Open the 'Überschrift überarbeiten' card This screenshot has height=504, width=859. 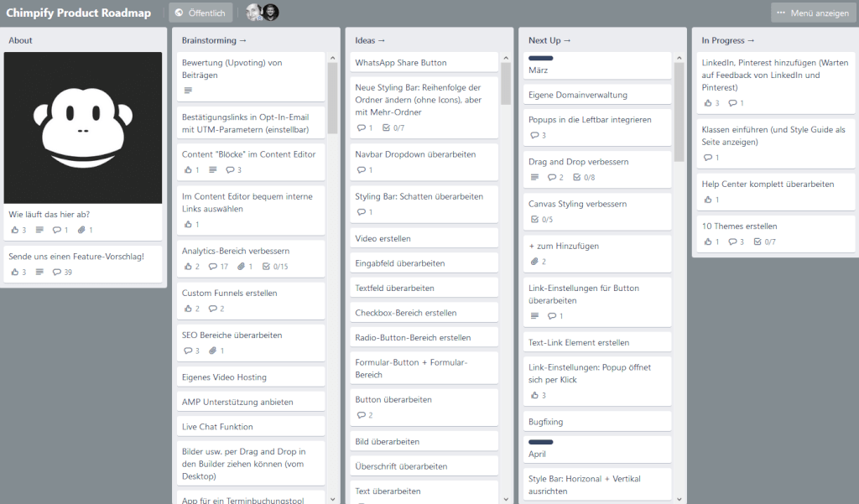pyautogui.click(x=424, y=466)
